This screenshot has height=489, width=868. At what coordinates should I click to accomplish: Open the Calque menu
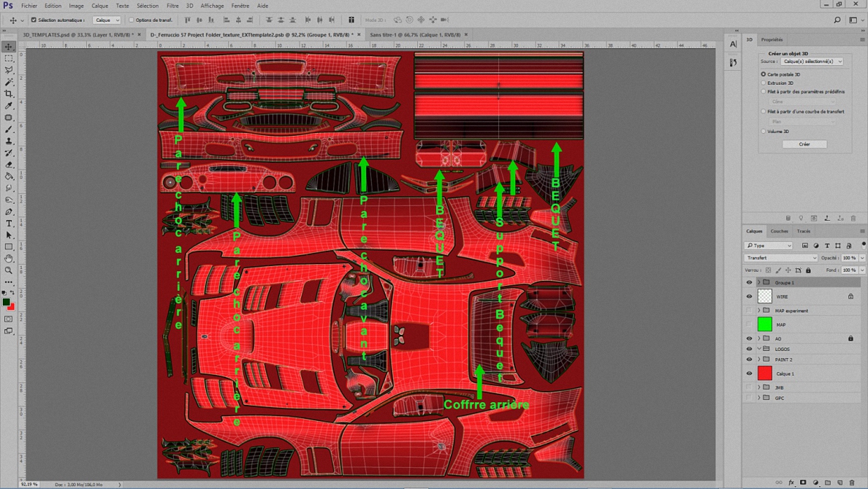click(100, 6)
